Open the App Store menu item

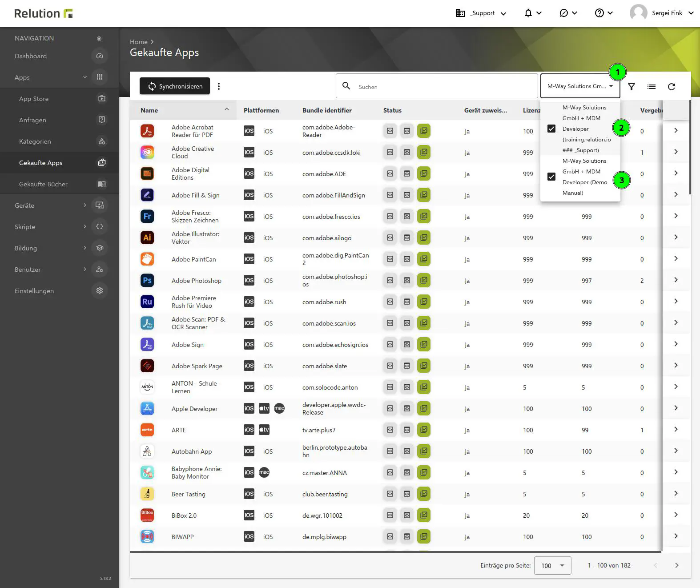(x=34, y=99)
